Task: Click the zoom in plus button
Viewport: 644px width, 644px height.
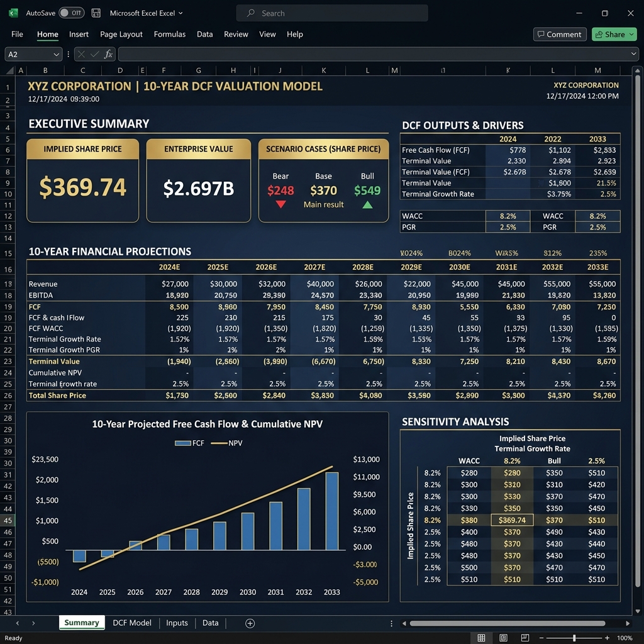Action: [607, 638]
